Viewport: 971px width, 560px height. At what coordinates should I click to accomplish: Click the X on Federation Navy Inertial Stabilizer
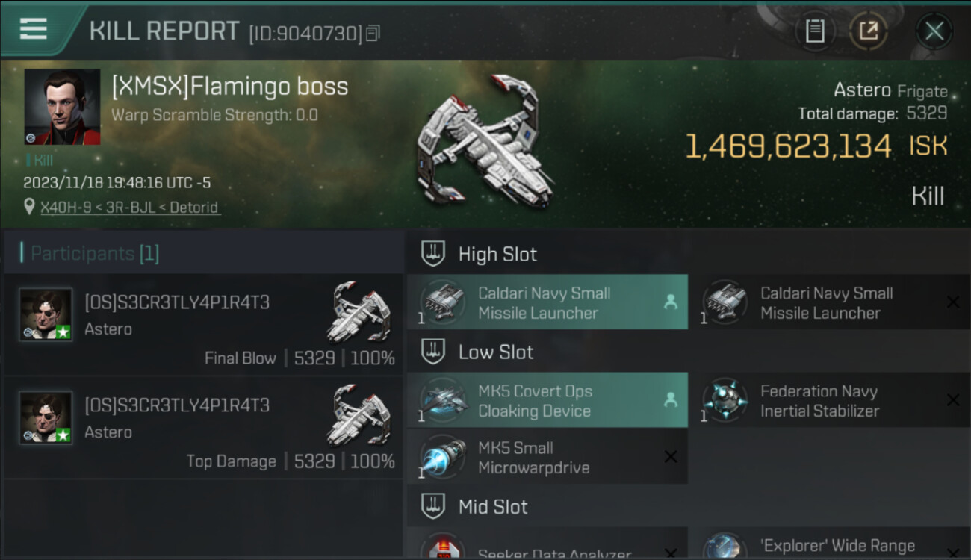[953, 400]
